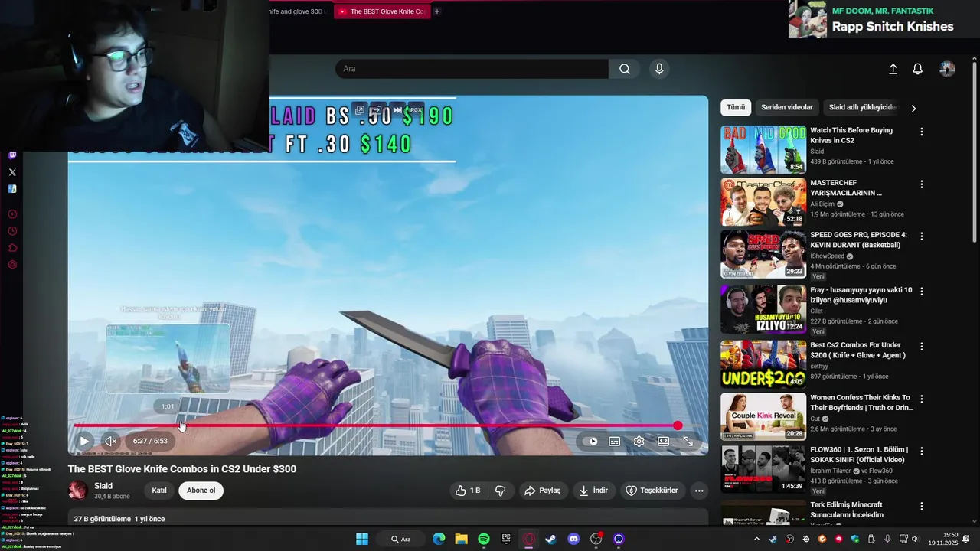This screenshot has width=980, height=551.
Task: Open the Player icon in Opera sidebar
Action: (x=12, y=214)
